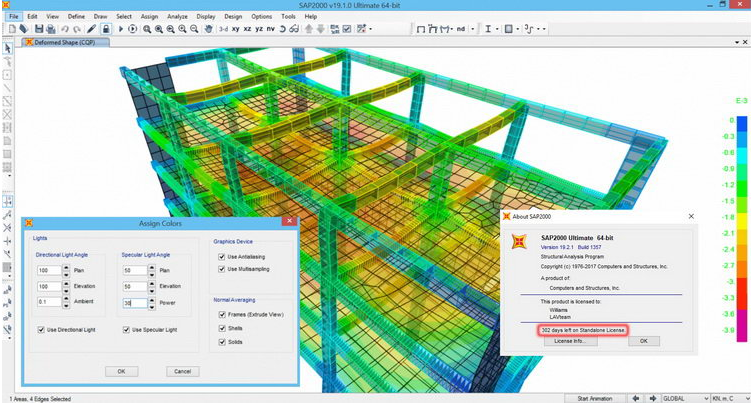
Task: Uncheck Use Antialiasing
Action: (222, 257)
